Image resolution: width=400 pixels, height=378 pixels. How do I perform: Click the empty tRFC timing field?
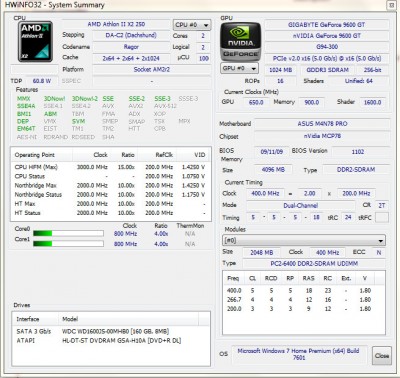point(382,217)
